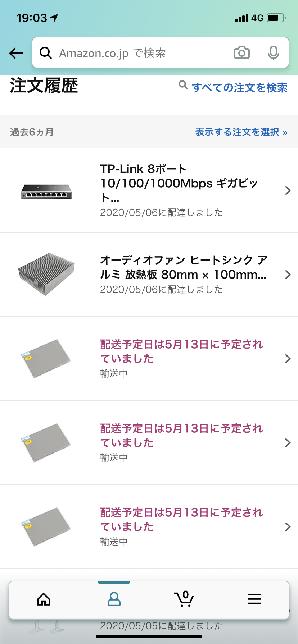
Task: Tap the back arrow icon
Action: pyautogui.click(x=16, y=53)
